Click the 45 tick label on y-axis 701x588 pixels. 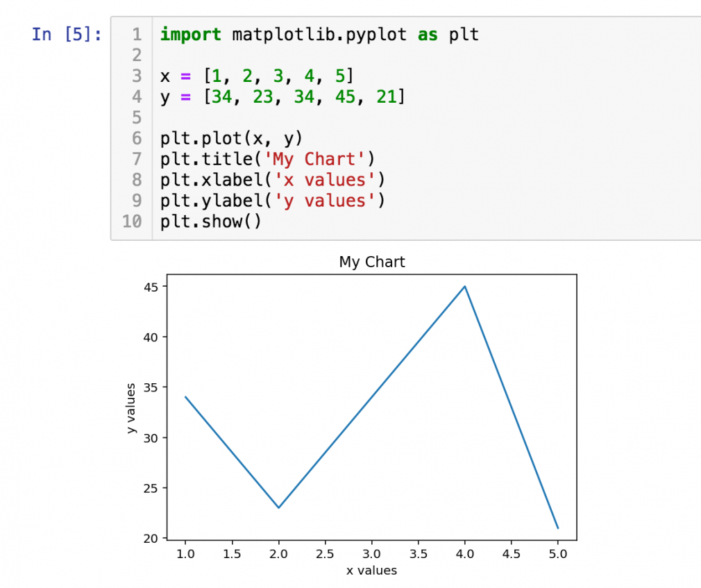pos(151,287)
